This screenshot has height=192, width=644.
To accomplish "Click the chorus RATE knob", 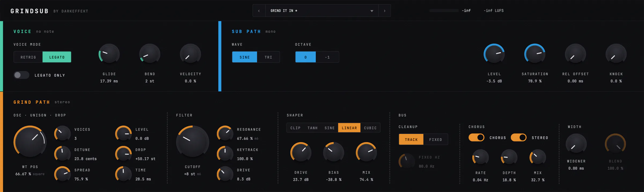I will click(x=480, y=157).
